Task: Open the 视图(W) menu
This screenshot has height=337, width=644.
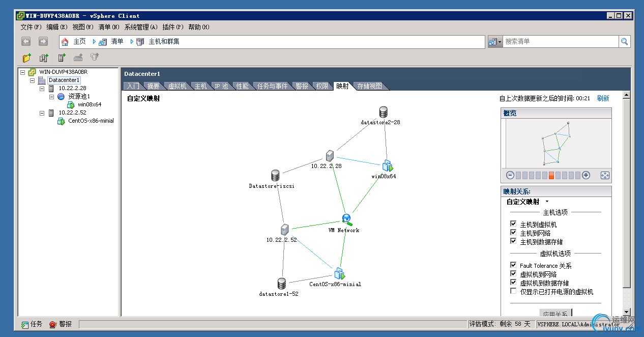Action: pos(83,27)
